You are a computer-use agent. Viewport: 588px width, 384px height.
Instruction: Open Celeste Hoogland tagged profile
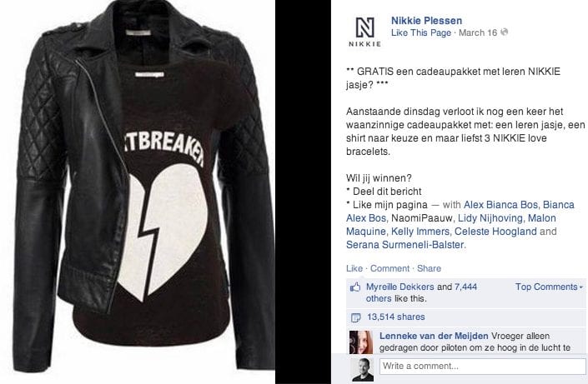495,232
